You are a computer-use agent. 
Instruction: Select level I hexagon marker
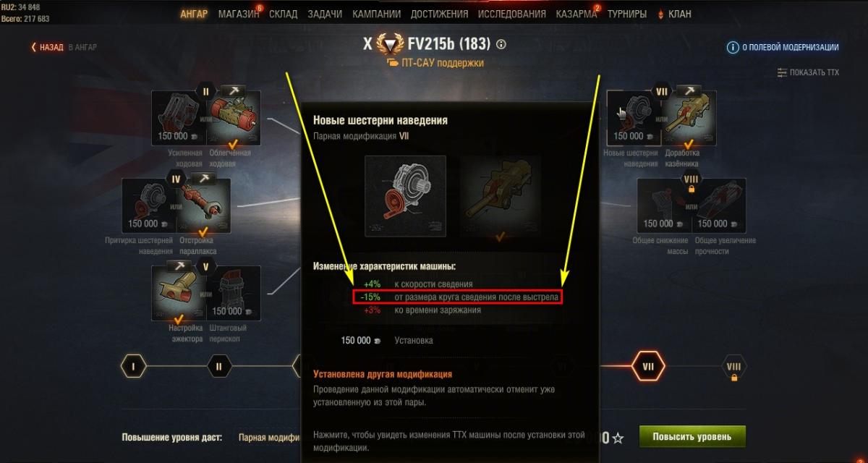[133, 367]
